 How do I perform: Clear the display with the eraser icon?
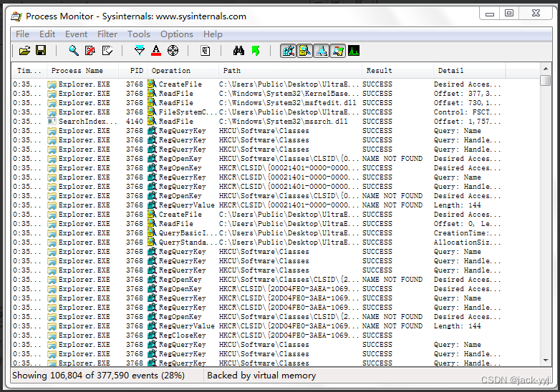[x=107, y=51]
